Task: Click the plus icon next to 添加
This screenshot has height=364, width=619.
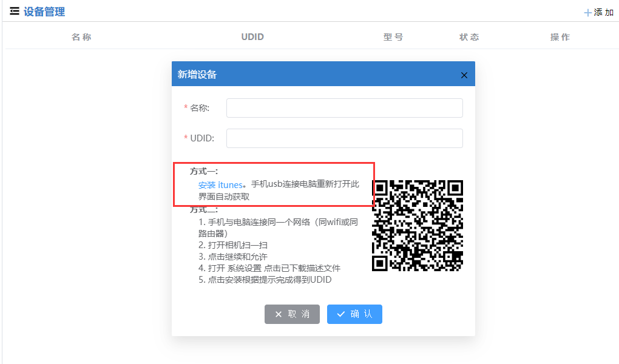Action: [x=588, y=12]
